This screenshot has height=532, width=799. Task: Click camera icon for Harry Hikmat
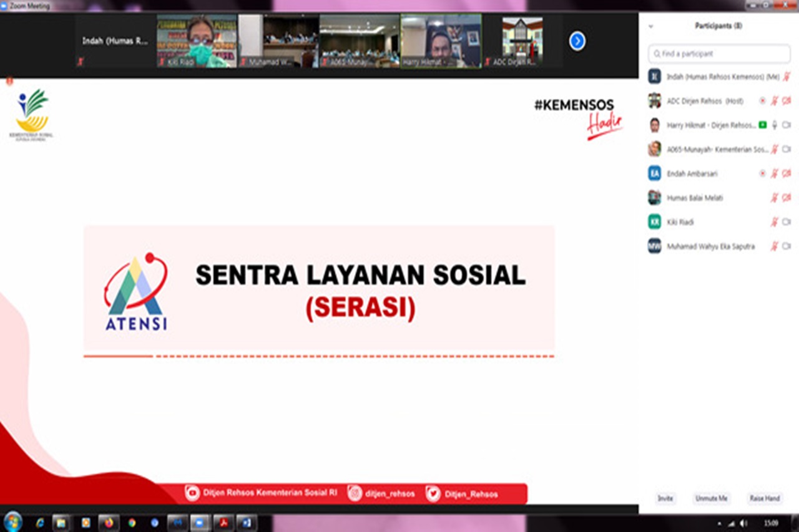787,125
